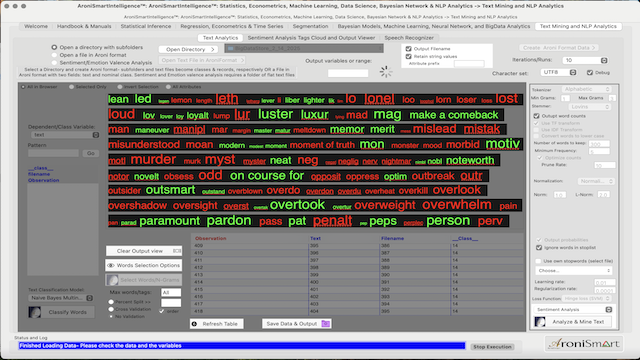Click the refresh icon beside Refresh Table
This screenshot has width=640, height=360.
point(194,324)
